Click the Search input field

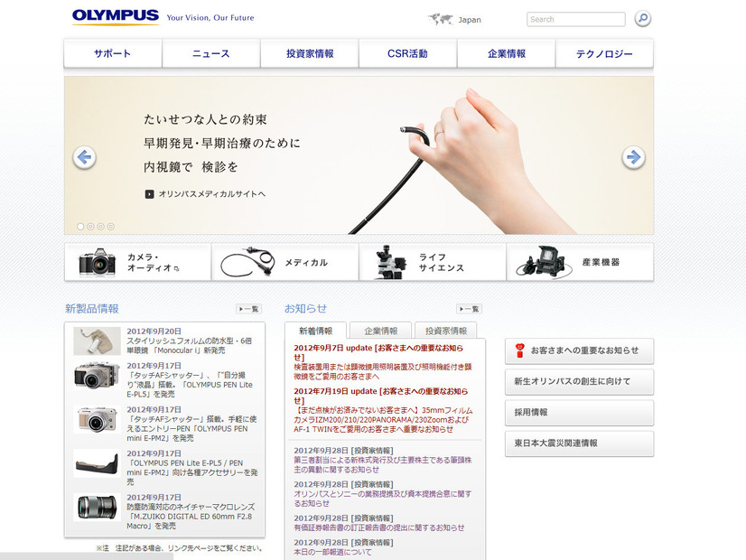(x=575, y=19)
